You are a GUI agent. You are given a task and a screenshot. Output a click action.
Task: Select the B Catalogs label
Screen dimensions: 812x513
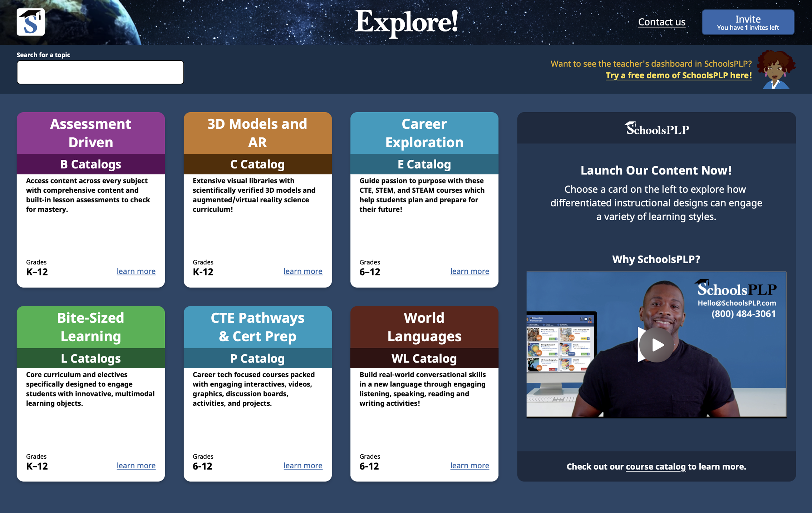coord(91,164)
